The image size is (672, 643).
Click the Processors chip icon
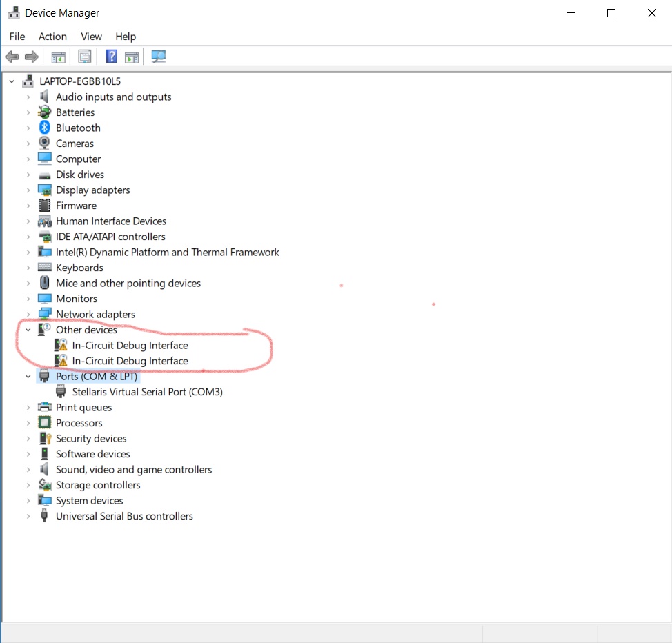point(45,423)
